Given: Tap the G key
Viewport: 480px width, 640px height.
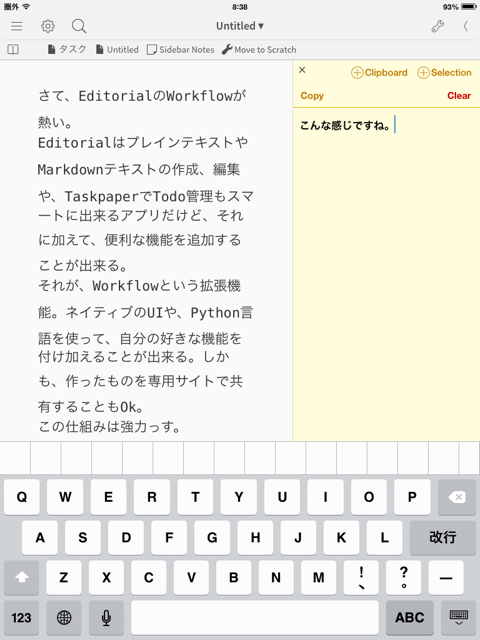Looking at the screenshot, I should 212,537.
